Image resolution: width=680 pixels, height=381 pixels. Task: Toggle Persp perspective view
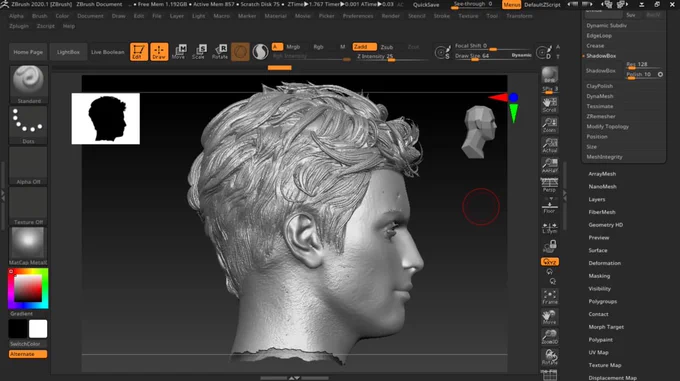click(549, 186)
